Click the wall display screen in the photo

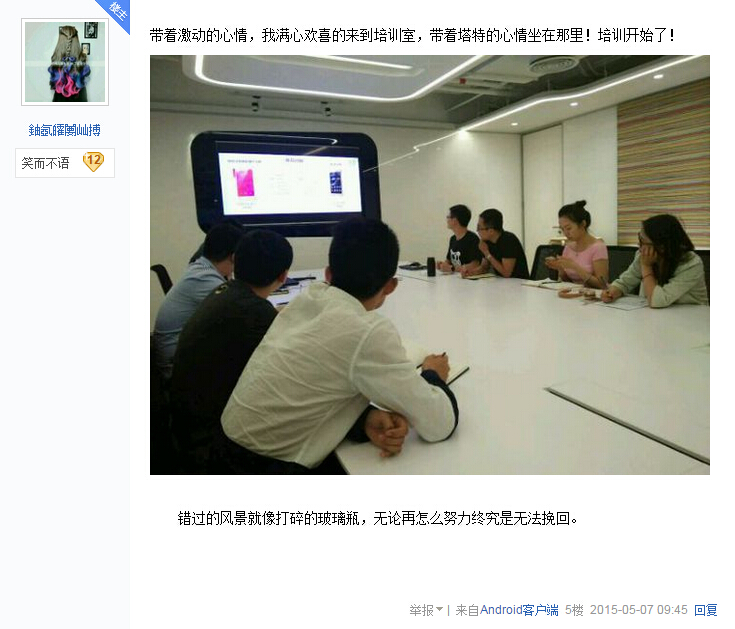(285, 184)
